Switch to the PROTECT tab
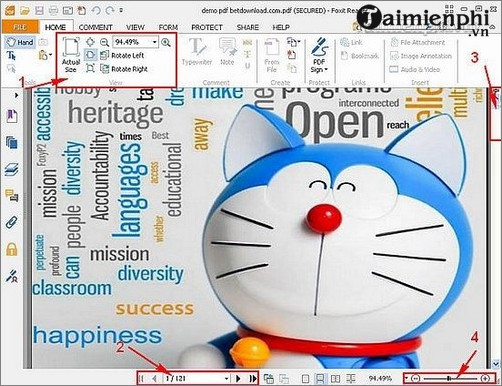Viewport: 502px width, 386px height. (207, 27)
